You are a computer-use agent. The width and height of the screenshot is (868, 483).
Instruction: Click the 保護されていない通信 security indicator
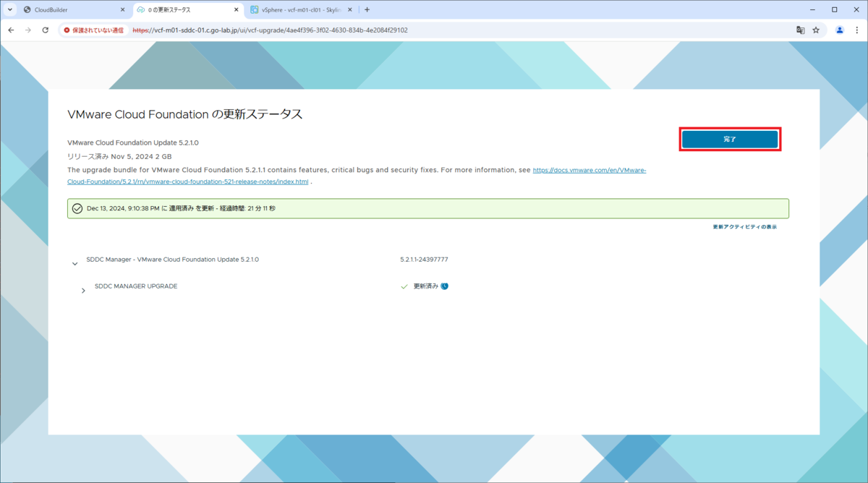click(93, 30)
